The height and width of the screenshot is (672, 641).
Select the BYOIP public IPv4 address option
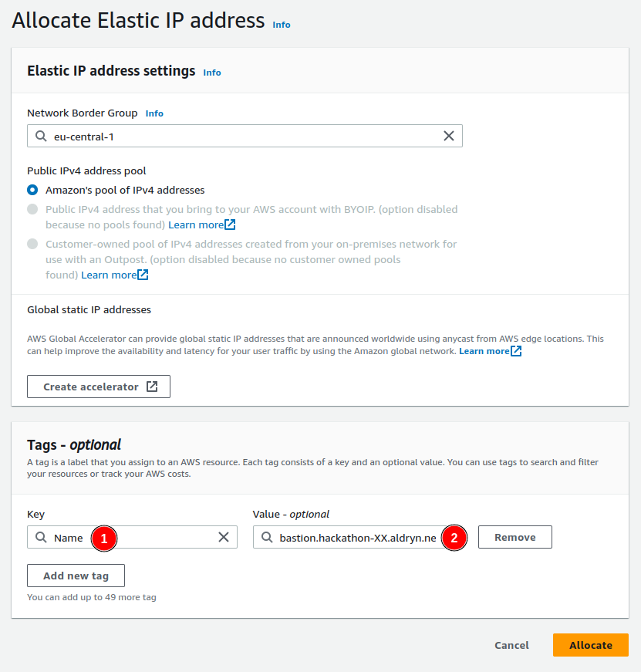pyautogui.click(x=32, y=209)
